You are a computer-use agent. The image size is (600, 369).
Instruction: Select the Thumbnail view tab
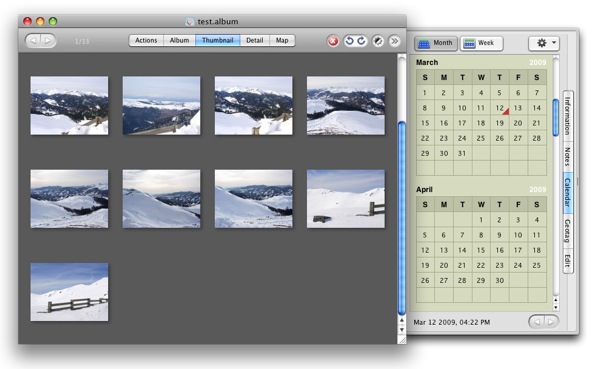coord(218,40)
